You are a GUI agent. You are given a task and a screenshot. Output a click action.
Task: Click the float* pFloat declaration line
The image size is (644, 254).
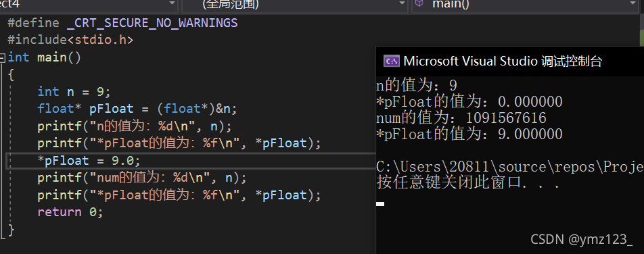click(x=137, y=109)
